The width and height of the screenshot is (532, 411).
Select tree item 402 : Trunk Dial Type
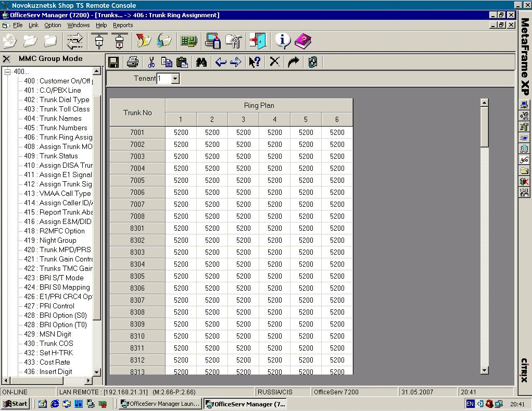pyautogui.click(x=57, y=100)
